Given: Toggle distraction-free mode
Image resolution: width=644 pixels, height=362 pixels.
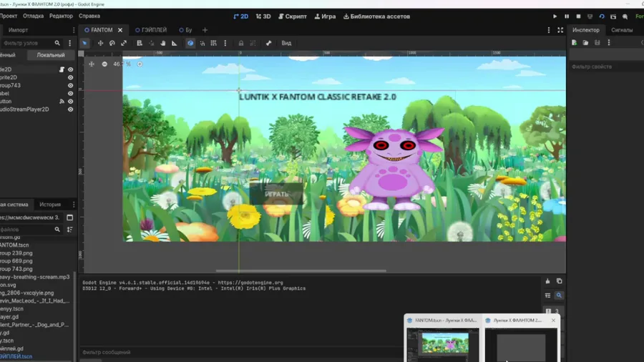Looking at the screenshot, I should [x=560, y=30].
